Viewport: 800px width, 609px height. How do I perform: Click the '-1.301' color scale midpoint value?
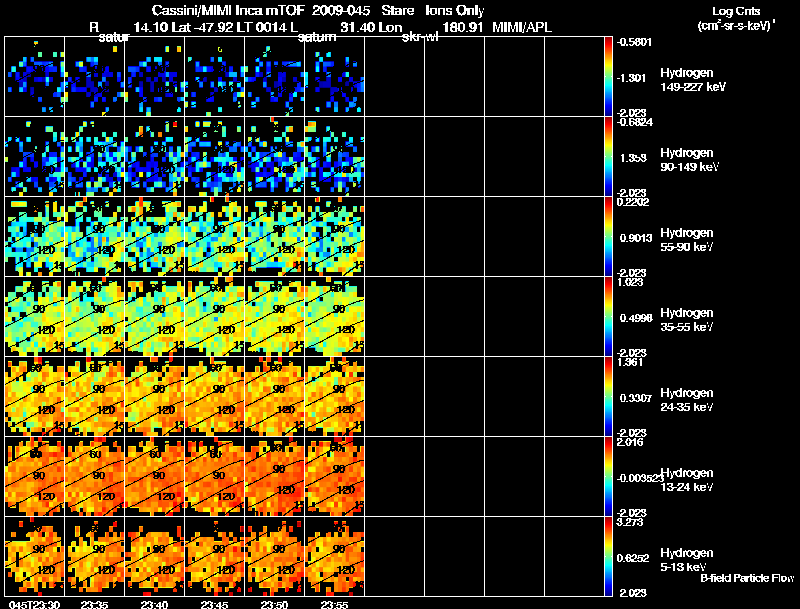click(632, 78)
